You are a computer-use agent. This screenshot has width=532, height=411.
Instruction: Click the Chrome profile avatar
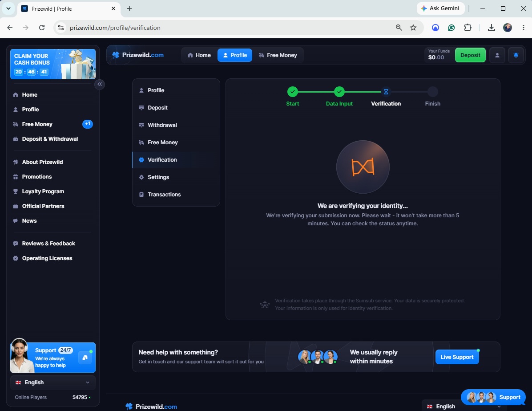click(508, 28)
